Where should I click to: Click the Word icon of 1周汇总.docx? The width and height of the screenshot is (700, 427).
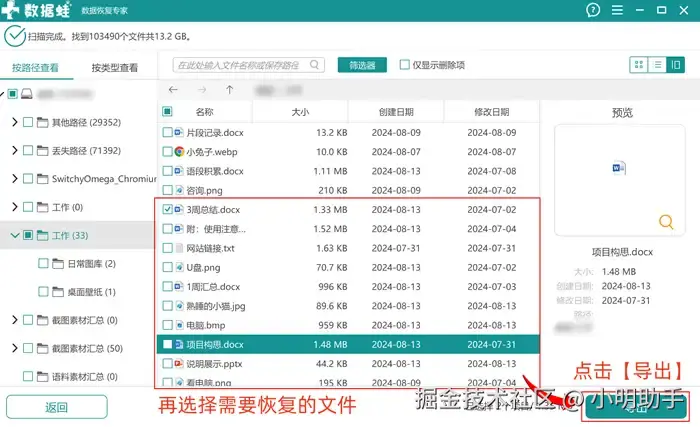click(179, 286)
